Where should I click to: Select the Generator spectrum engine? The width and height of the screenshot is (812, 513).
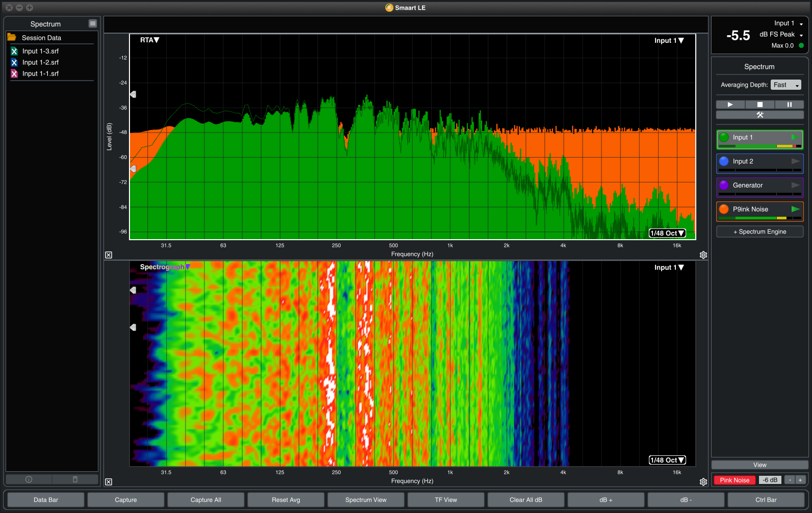759,188
